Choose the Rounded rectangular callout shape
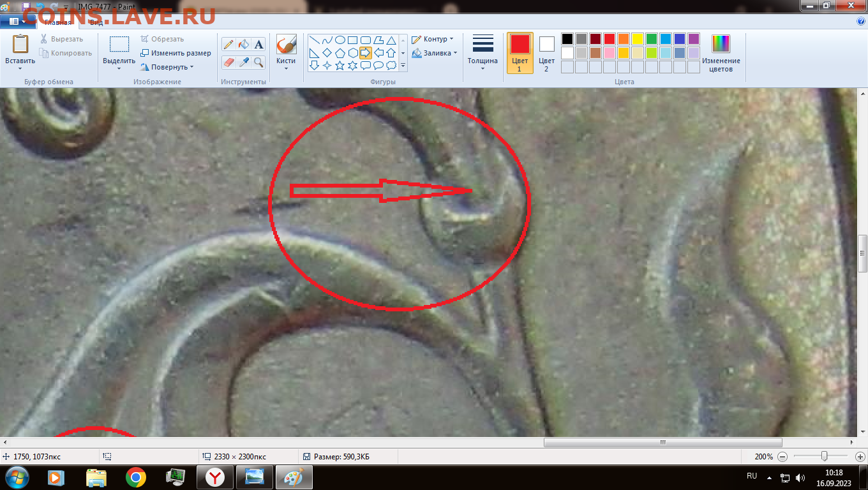 pos(366,65)
